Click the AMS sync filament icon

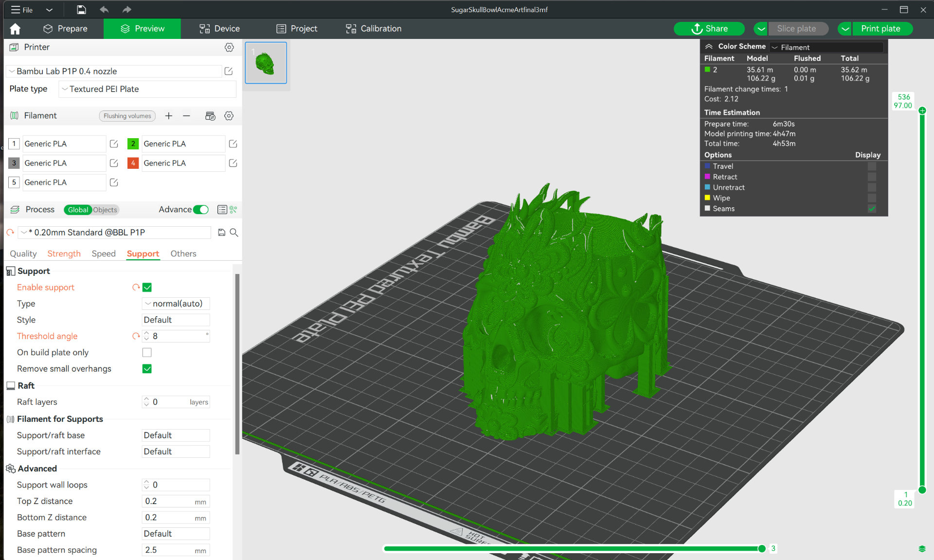[210, 116]
